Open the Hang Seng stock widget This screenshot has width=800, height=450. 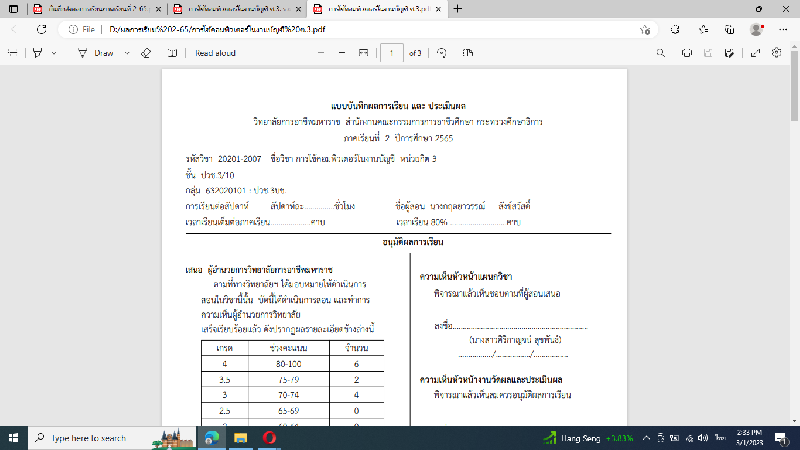point(588,438)
